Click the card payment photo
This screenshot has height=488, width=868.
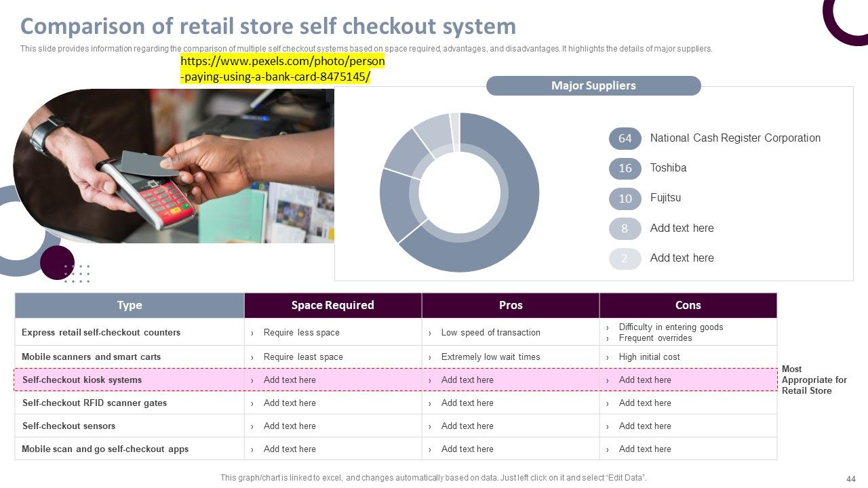(174, 166)
